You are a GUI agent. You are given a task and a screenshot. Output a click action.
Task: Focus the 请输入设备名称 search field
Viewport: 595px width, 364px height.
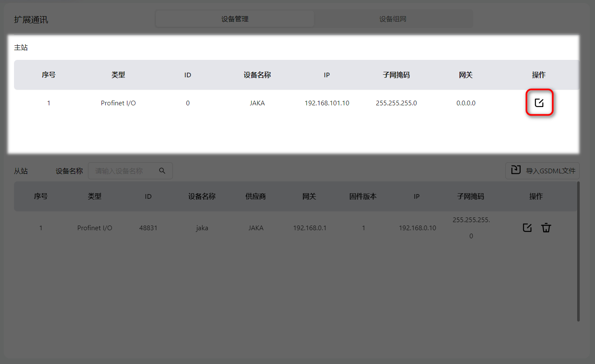click(x=123, y=171)
